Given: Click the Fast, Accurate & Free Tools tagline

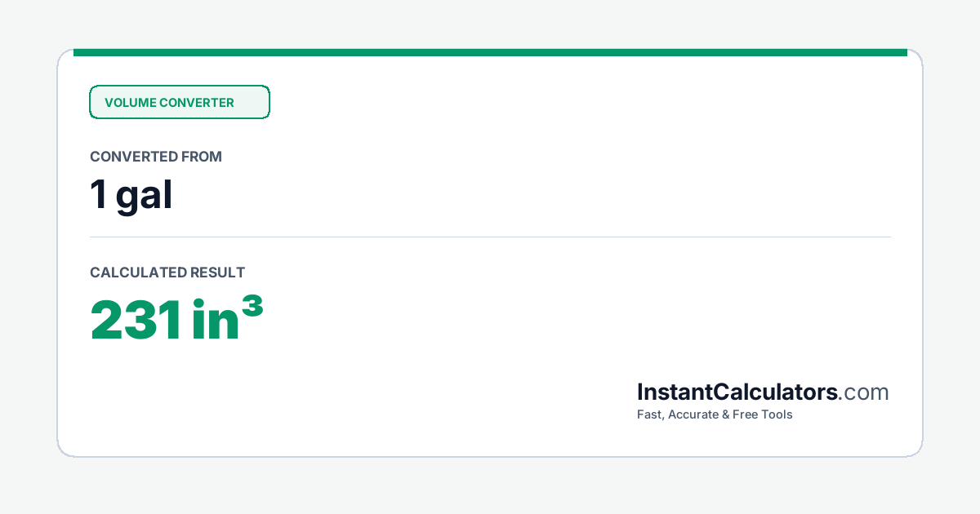Looking at the screenshot, I should pos(715,414).
